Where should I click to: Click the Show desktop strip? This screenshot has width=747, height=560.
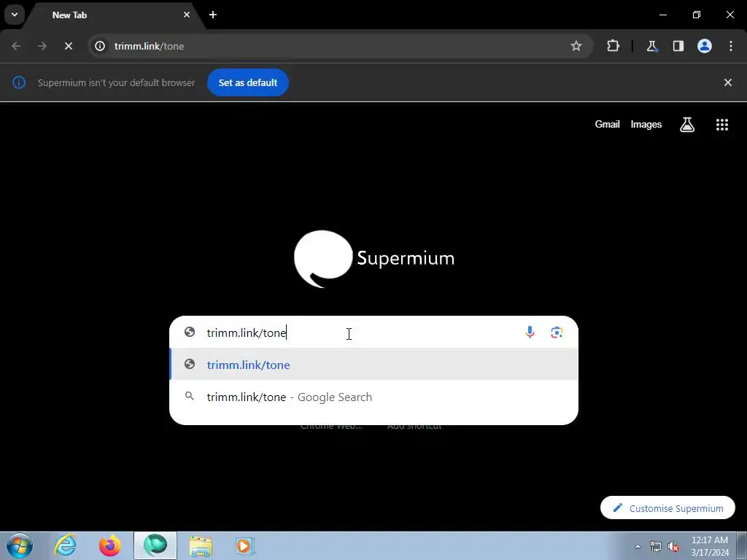point(742,545)
